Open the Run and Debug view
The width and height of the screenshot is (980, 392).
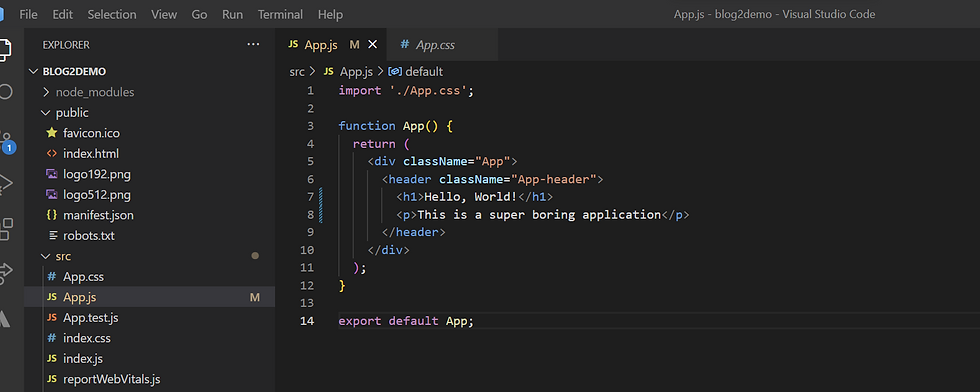[x=5, y=183]
